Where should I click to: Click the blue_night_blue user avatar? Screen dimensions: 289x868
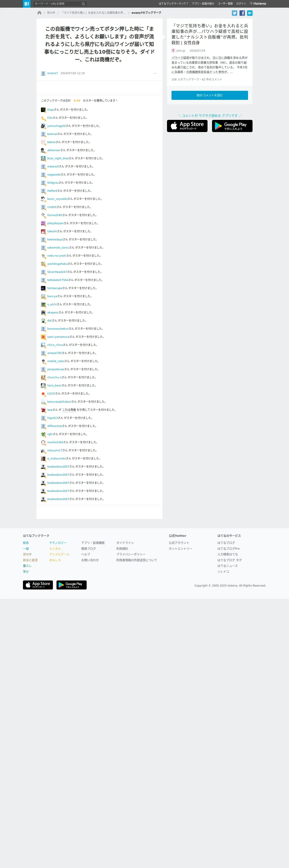click(x=43, y=158)
